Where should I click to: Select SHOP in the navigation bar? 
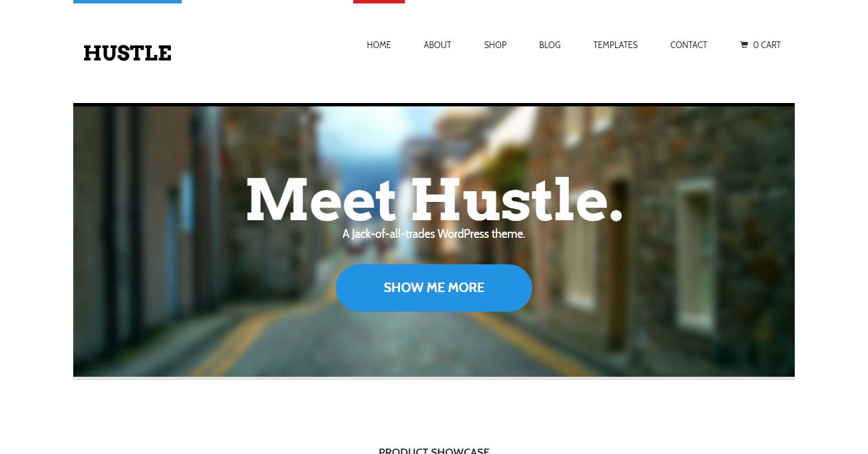[495, 45]
